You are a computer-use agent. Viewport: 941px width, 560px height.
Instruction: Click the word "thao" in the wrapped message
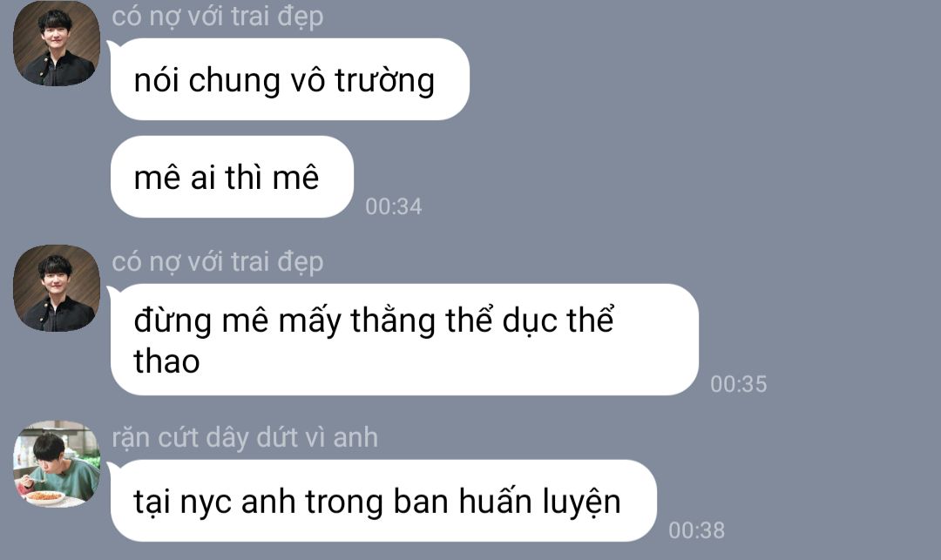coord(166,362)
